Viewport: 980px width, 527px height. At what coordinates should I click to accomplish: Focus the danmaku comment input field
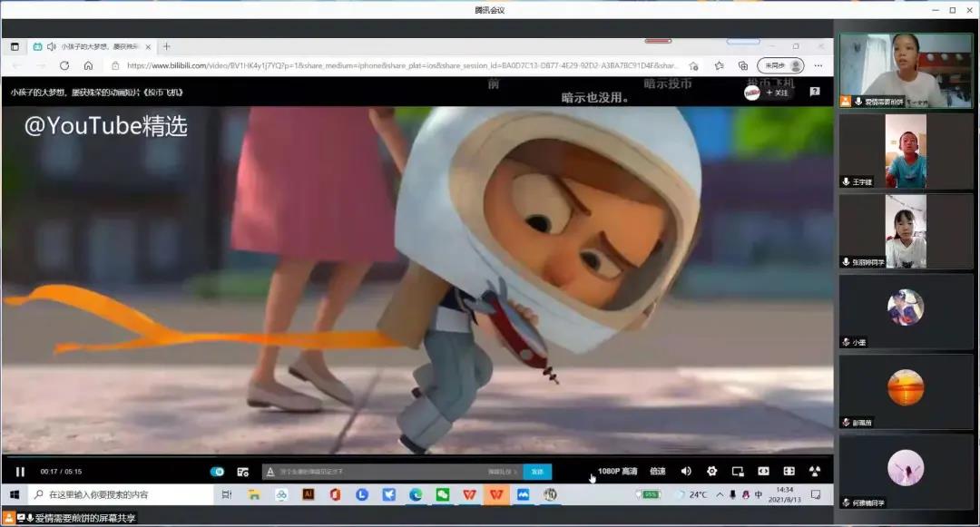(381, 472)
